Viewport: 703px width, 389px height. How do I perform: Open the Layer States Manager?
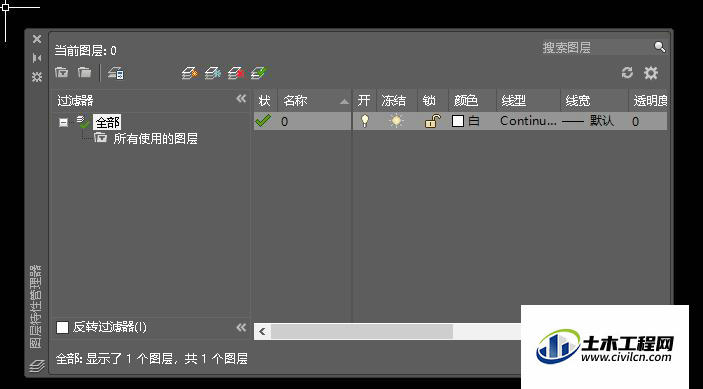pyautogui.click(x=116, y=73)
